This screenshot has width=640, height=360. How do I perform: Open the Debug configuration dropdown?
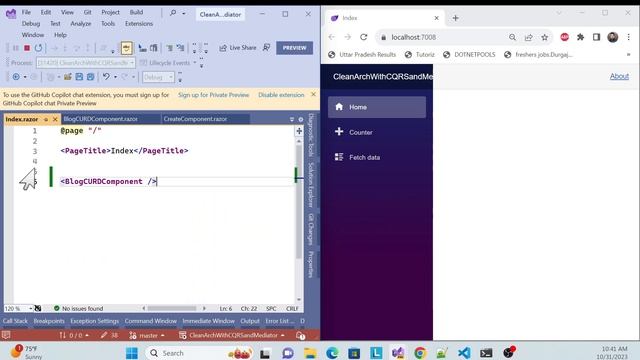(158, 77)
